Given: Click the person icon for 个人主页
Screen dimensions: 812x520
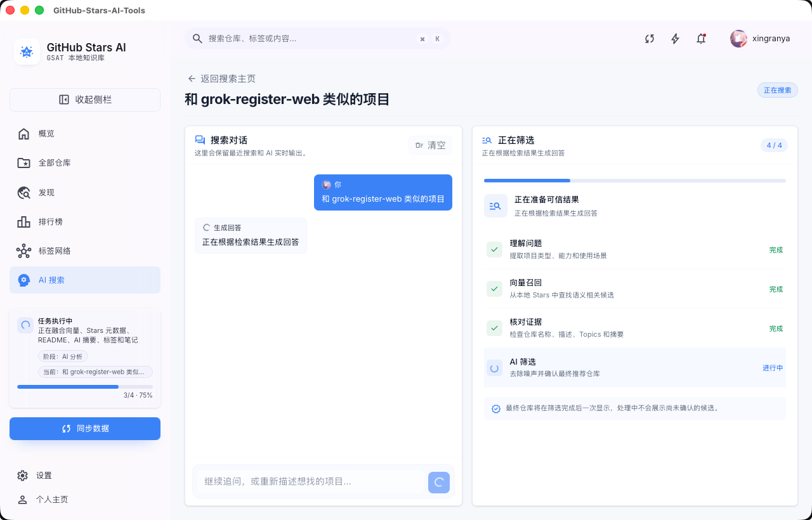Looking at the screenshot, I should [x=23, y=499].
